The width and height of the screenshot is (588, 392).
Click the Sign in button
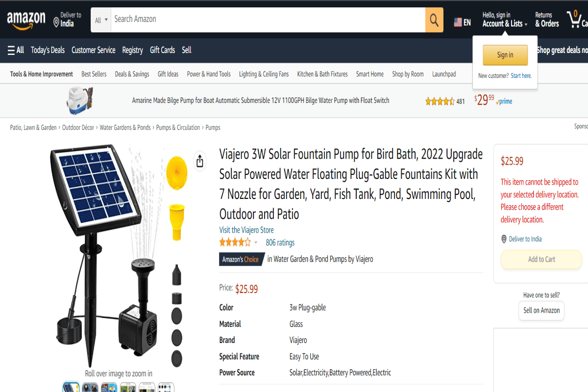click(x=505, y=55)
